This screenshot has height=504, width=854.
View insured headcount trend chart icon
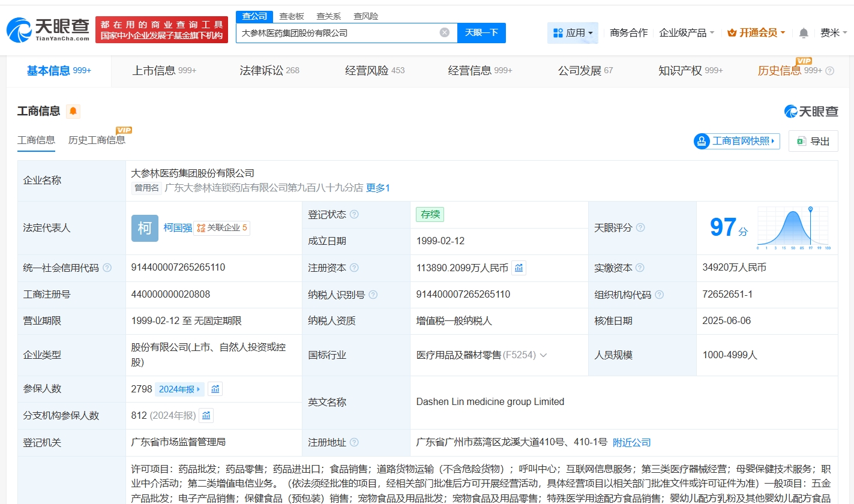coord(215,389)
